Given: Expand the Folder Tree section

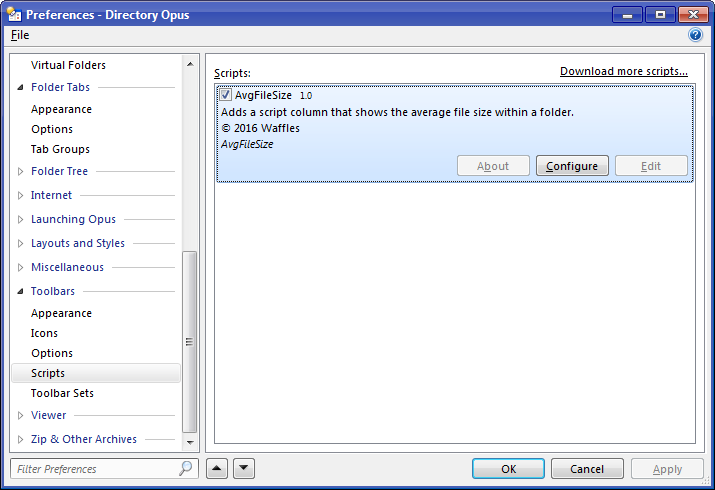Looking at the screenshot, I should point(20,171).
